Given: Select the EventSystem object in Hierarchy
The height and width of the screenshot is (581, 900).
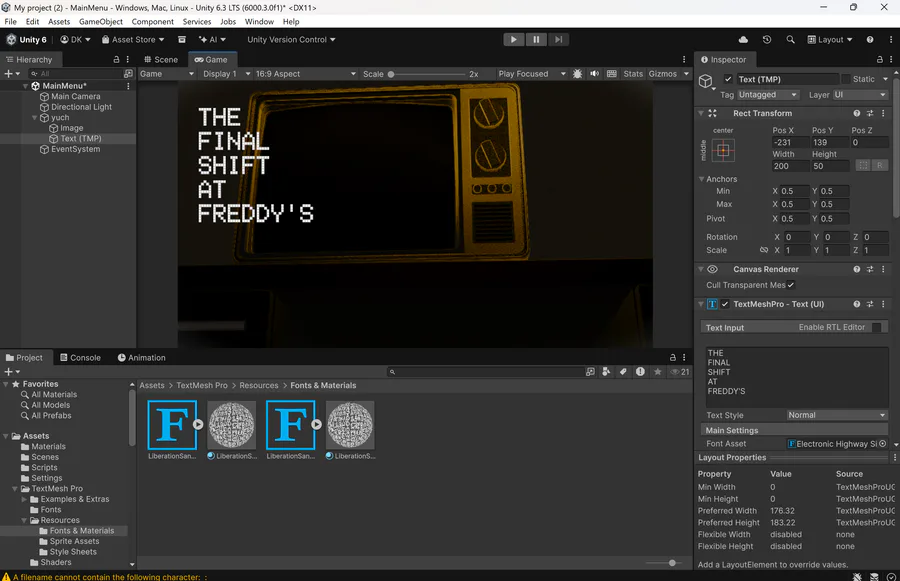Looking at the screenshot, I should pyautogui.click(x=75, y=149).
